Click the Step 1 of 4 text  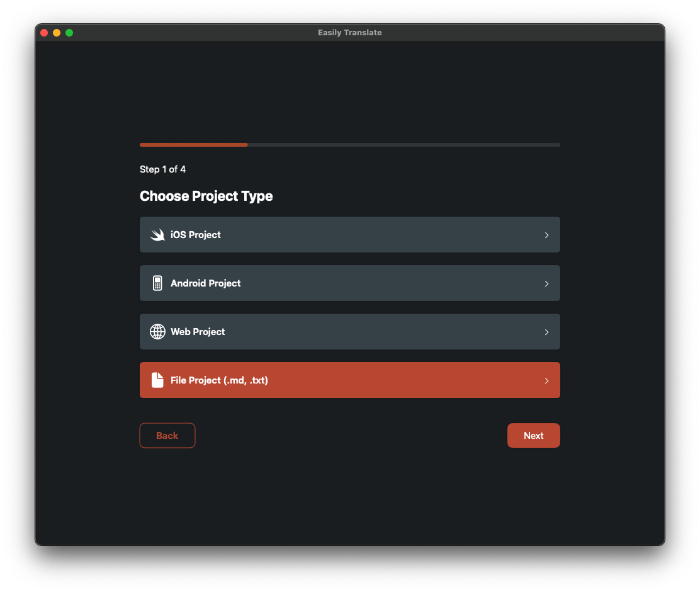[x=162, y=169]
